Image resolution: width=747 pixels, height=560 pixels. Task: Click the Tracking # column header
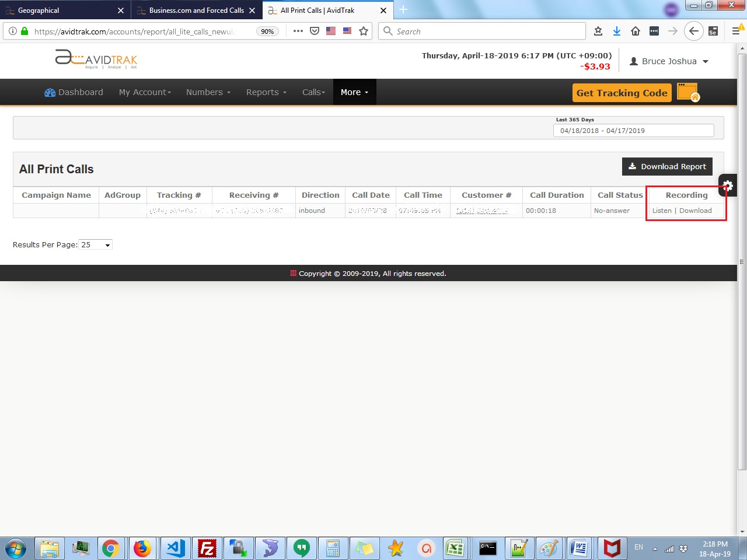179,195
